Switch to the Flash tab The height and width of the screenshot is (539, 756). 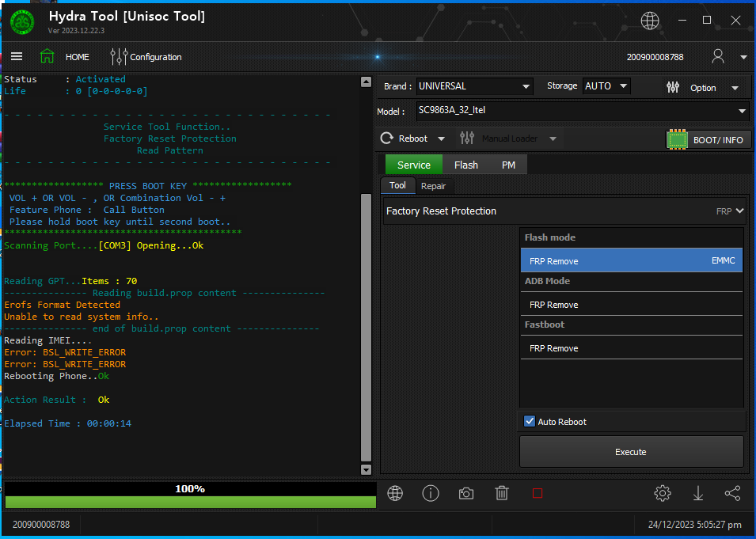(465, 165)
